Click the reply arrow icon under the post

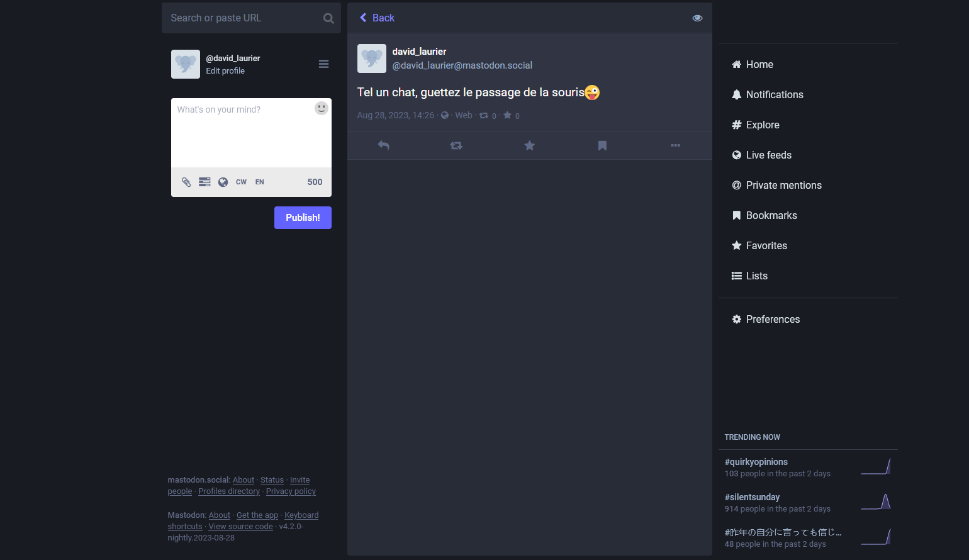pyautogui.click(x=383, y=145)
